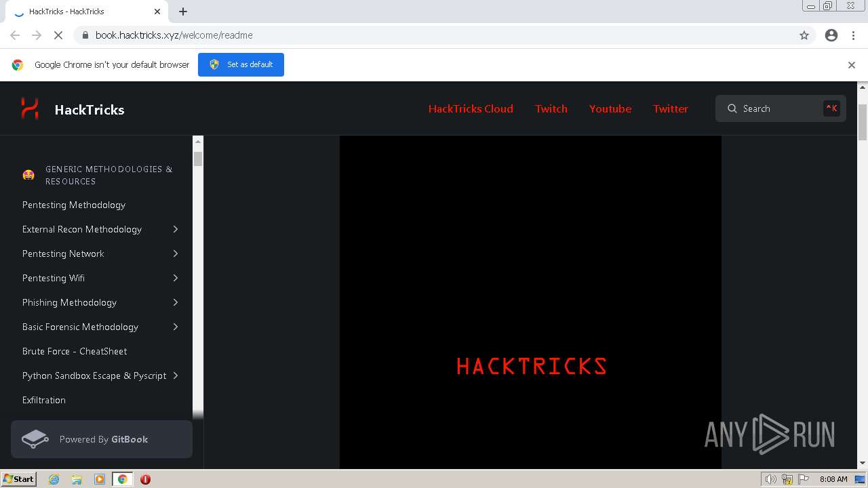Open Basic Forensic Methodology page
Screen dimensions: 868x488
80,327
